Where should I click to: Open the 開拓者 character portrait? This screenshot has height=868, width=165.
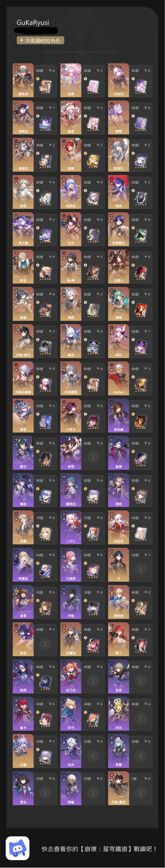[23, 80]
